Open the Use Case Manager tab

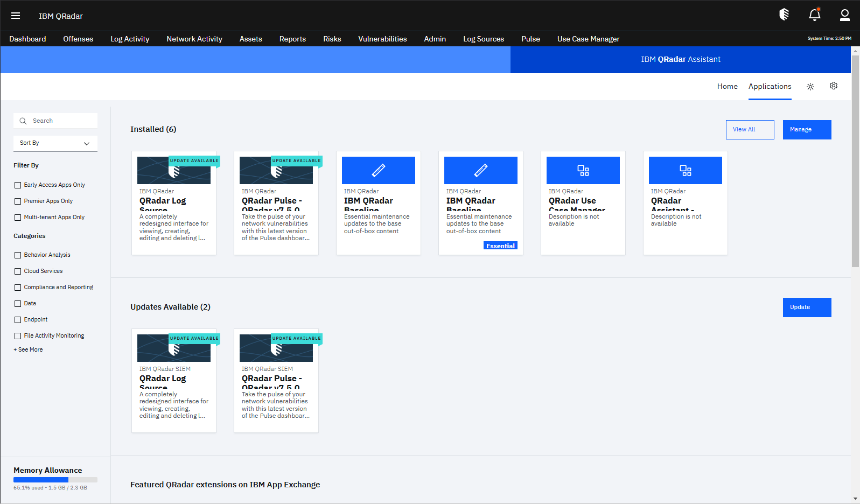(x=589, y=39)
